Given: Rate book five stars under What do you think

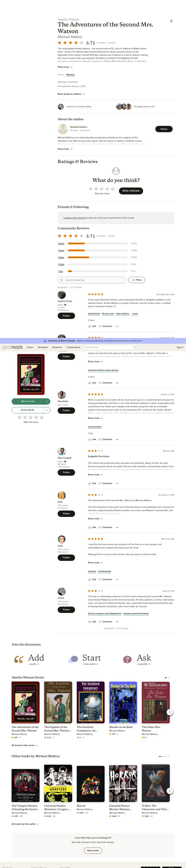Looking at the screenshot, I should [x=112, y=189].
